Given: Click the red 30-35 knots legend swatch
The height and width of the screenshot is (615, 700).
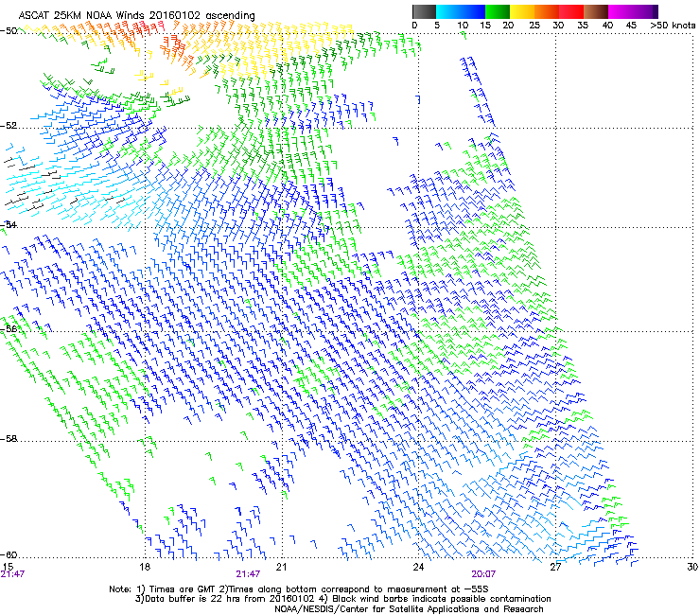Looking at the screenshot, I should [x=571, y=11].
